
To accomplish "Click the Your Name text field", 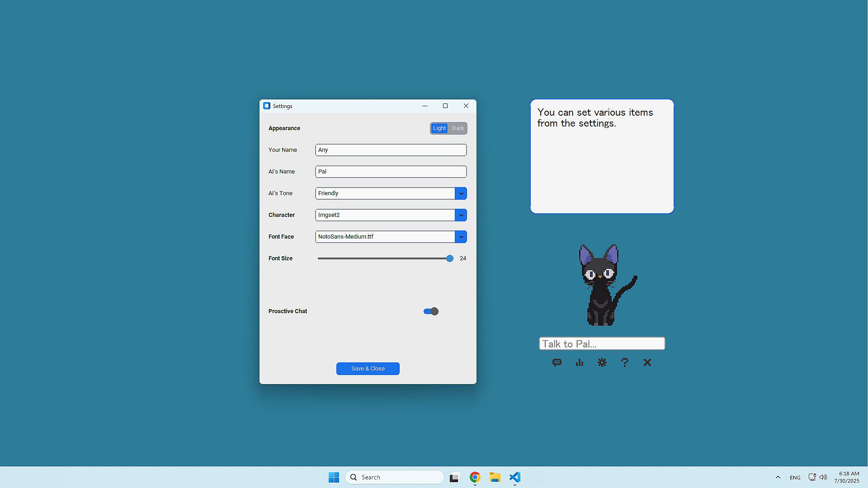I will coord(391,150).
